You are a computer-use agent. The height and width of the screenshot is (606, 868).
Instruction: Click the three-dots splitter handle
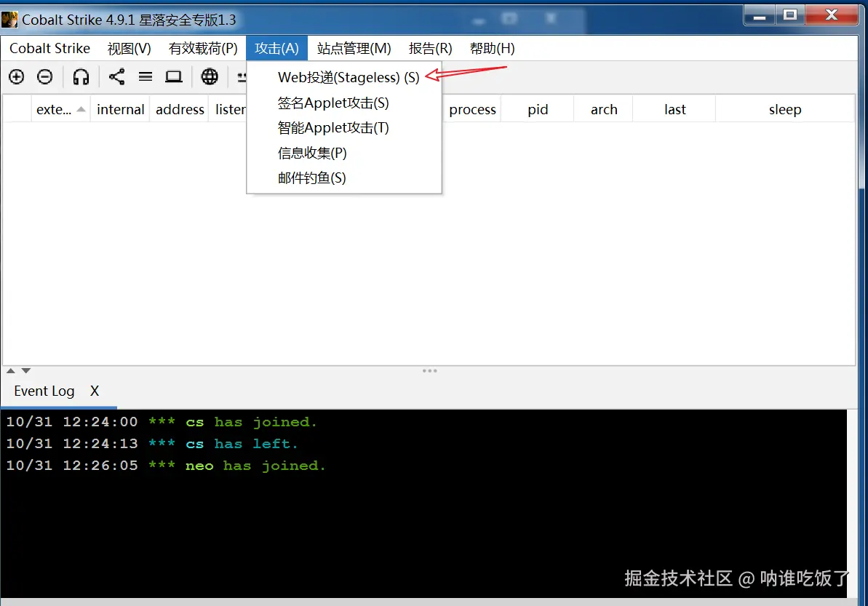pyautogui.click(x=429, y=371)
